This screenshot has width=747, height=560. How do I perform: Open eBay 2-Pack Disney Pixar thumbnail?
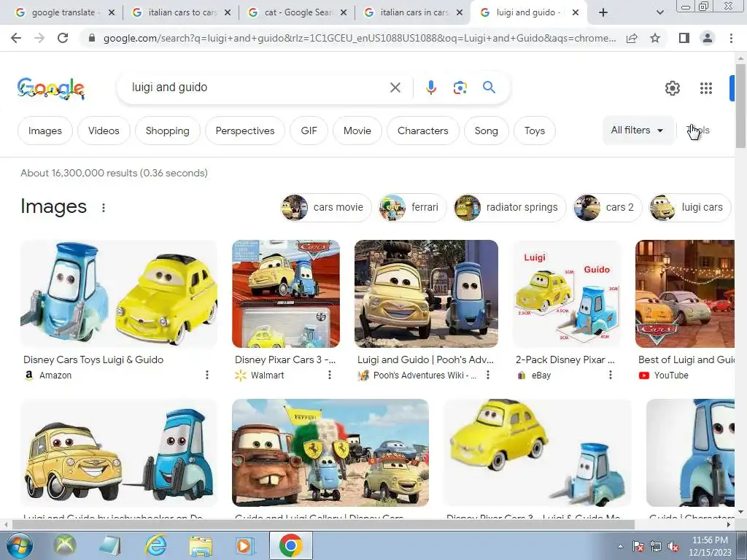(567, 294)
